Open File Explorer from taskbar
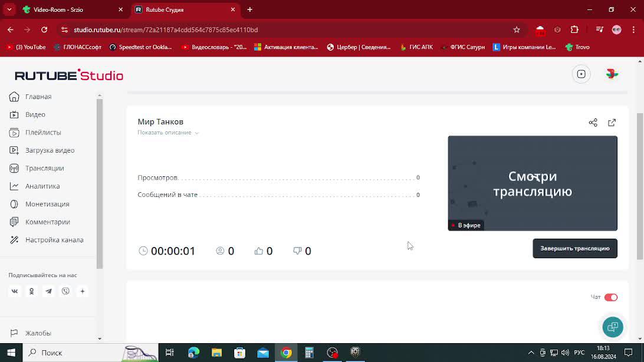The image size is (644, 362). coord(217,353)
